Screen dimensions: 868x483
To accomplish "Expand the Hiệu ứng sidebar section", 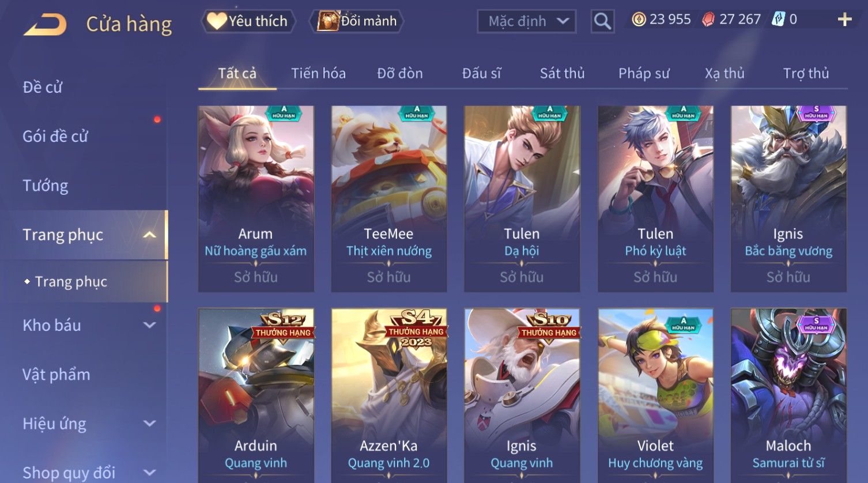I will pyautogui.click(x=150, y=424).
